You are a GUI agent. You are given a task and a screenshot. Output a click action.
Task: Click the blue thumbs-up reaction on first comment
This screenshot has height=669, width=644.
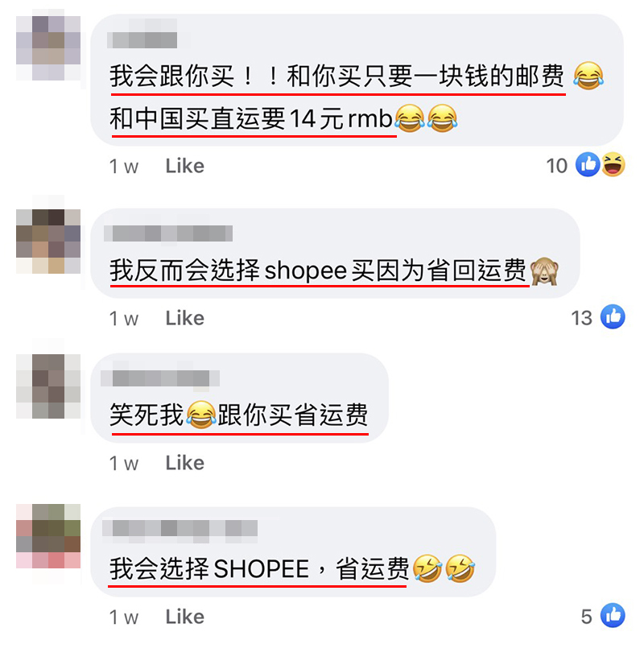[x=588, y=164]
